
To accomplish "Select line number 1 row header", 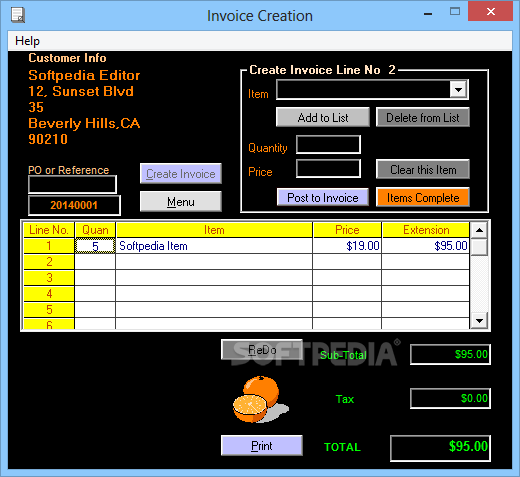I will point(49,246).
